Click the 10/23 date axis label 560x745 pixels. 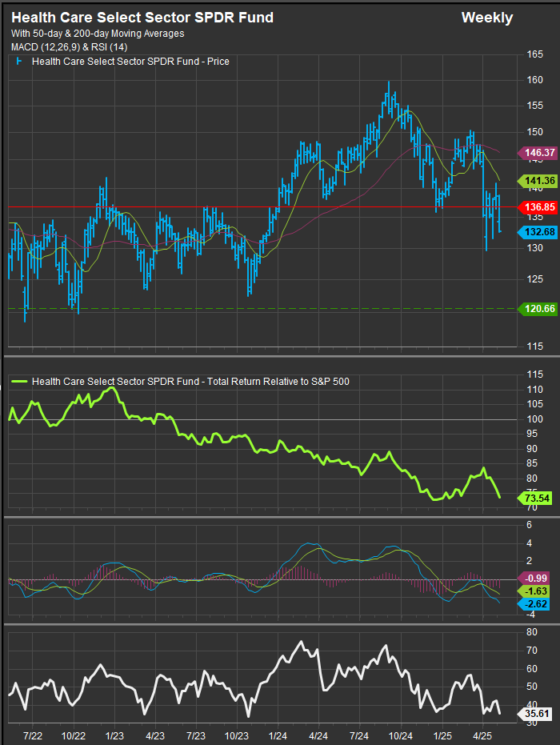237,736
